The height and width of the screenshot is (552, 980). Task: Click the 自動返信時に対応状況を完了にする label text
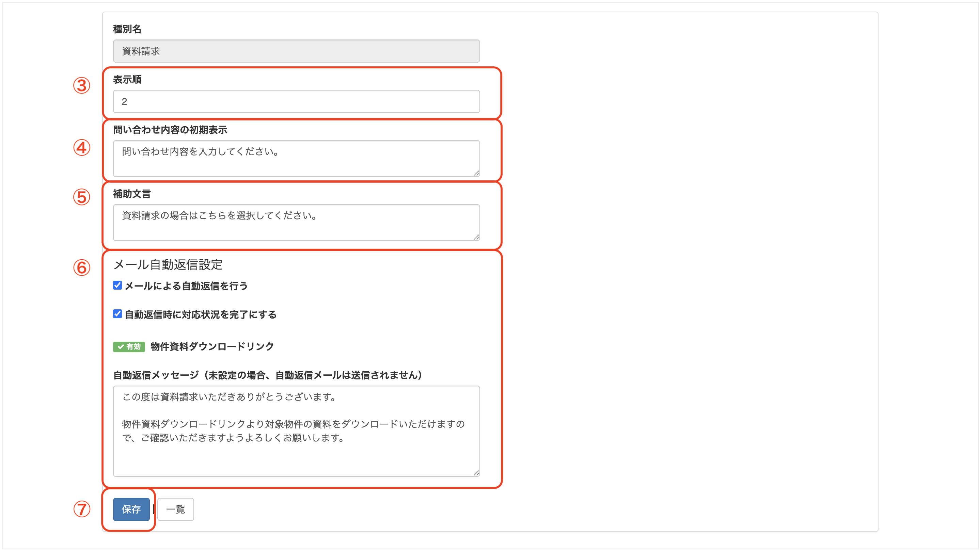[x=201, y=314]
